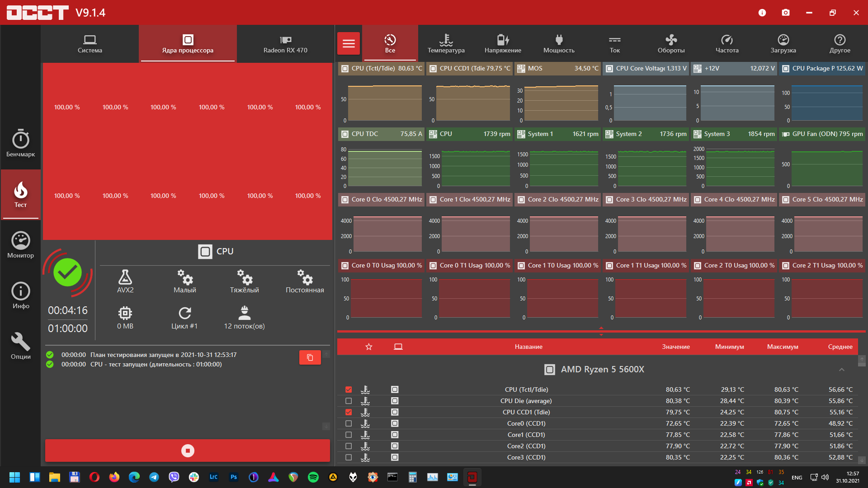Select the Обороты fan filter
This screenshot has width=868, height=488.
click(x=671, y=44)
